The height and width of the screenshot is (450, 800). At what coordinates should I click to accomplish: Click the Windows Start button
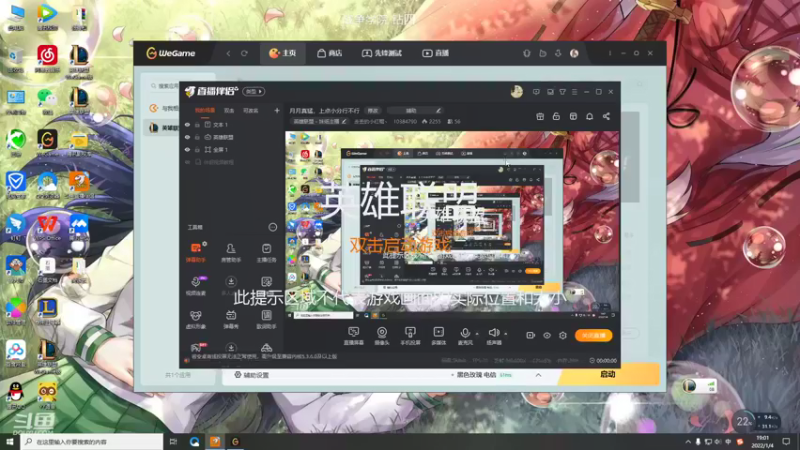pyautogui.click(x=10, y=442)
